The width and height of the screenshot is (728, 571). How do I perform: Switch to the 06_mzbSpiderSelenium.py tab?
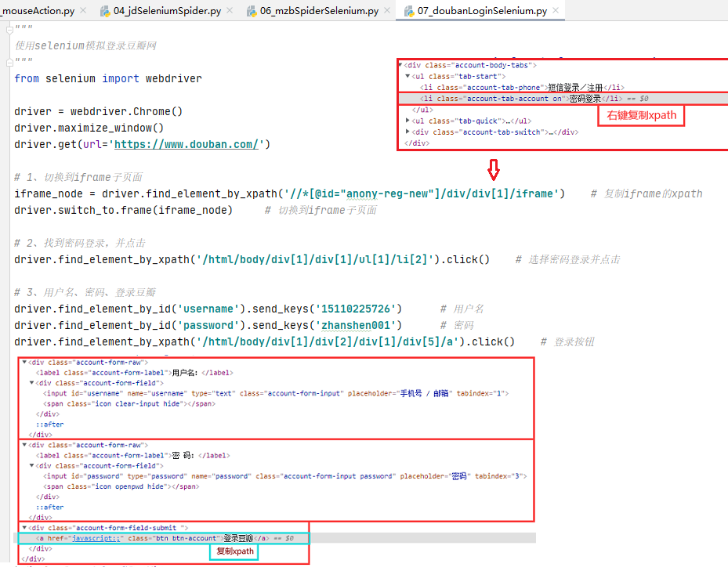(x=320, y=11)
